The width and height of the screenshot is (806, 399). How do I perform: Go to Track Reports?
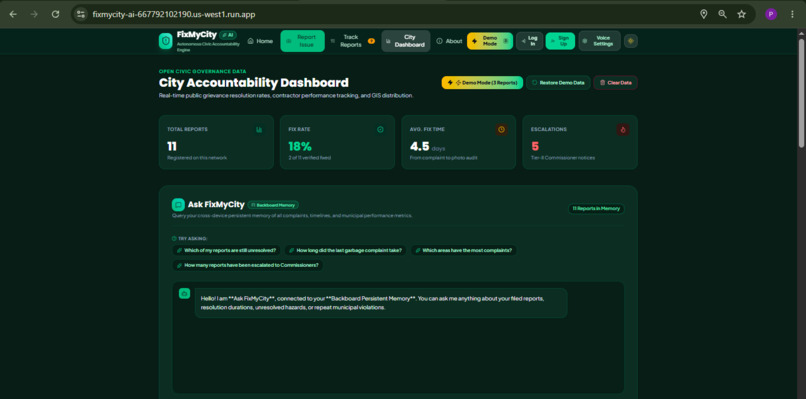point(352,41)
